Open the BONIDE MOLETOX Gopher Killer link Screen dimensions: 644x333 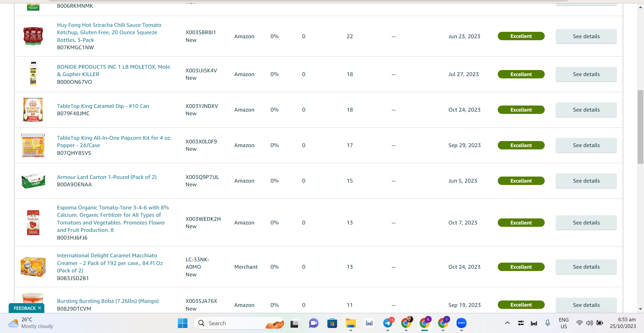[x=113, y=70]
